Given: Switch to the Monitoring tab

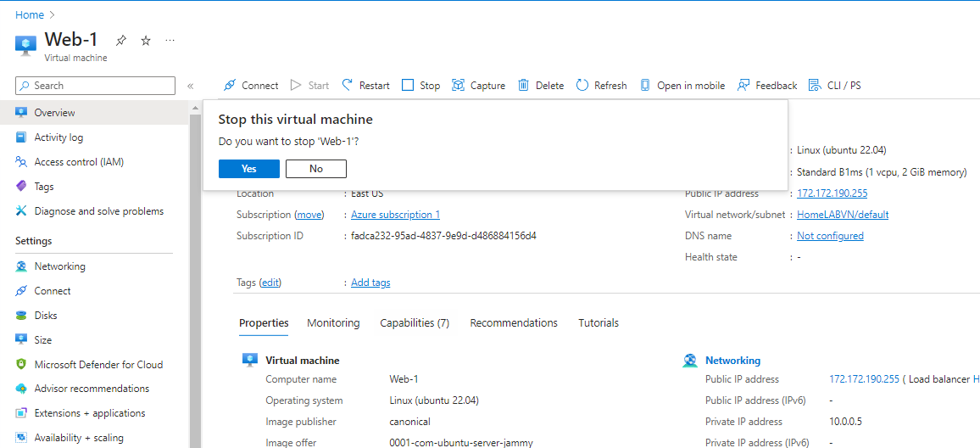Looking at the screenshot, I should (333, 323).
